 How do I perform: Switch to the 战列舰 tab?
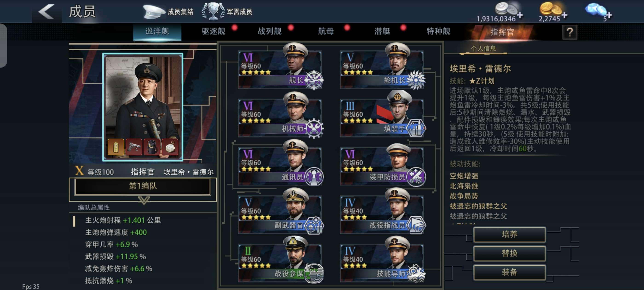[x=270, y=32]
